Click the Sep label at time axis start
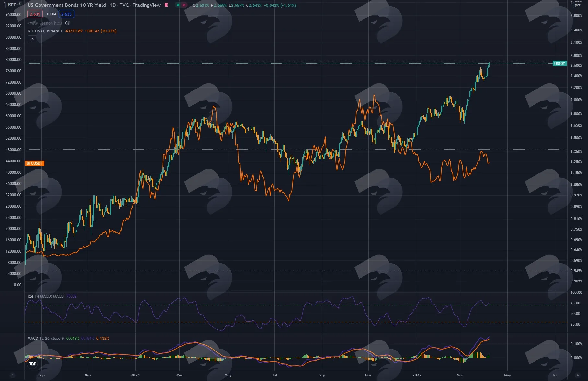The height and width of the screenshot is (381, 588). click(41, 375)
